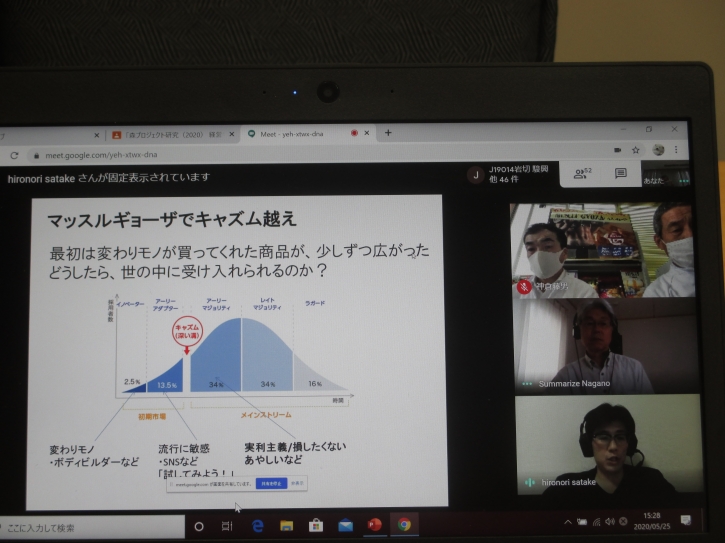Open the Chrome three-dot menu

(x=676, y=150)
